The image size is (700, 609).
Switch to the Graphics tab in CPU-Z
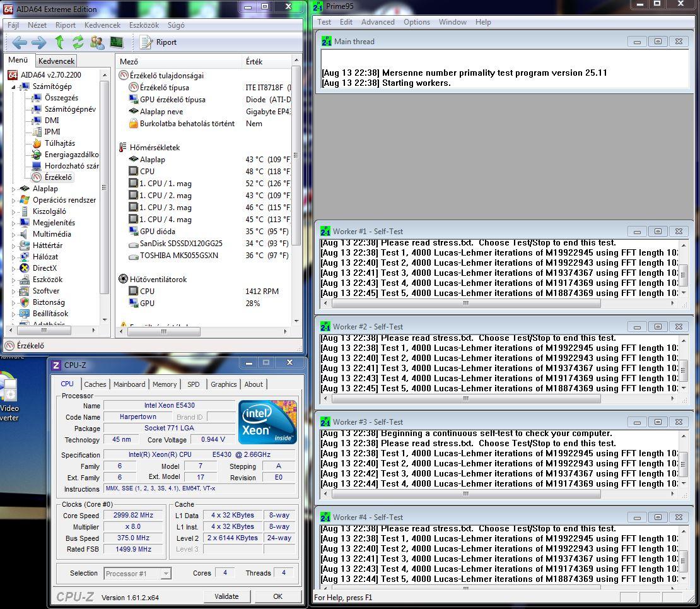[x=224, y=384]
